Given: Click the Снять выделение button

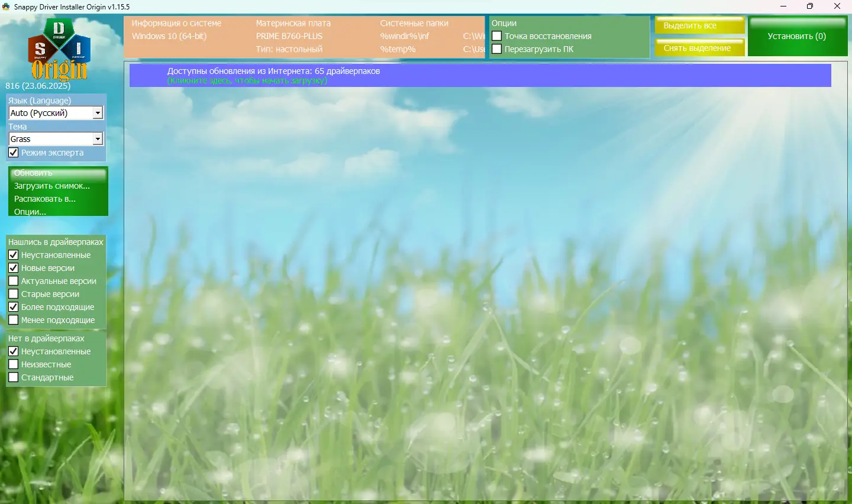Looking at the screenshot, I should click(x=699, y=48).
